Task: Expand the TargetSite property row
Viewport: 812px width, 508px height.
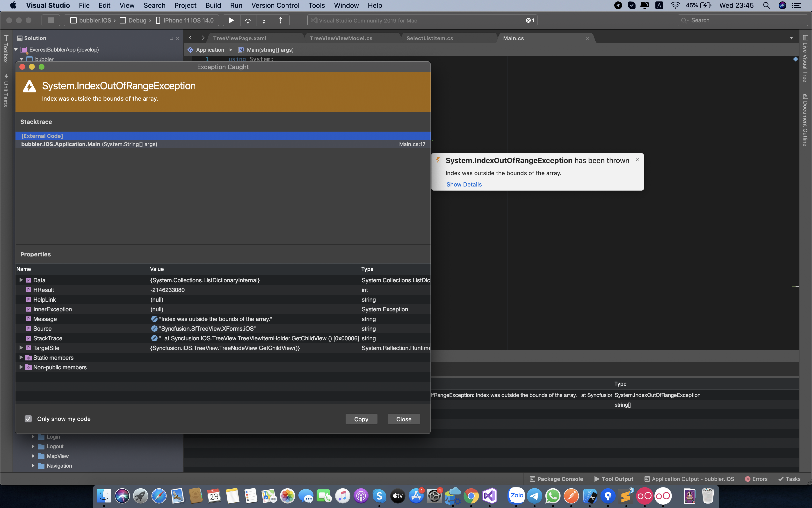Action: click(21, 348)
